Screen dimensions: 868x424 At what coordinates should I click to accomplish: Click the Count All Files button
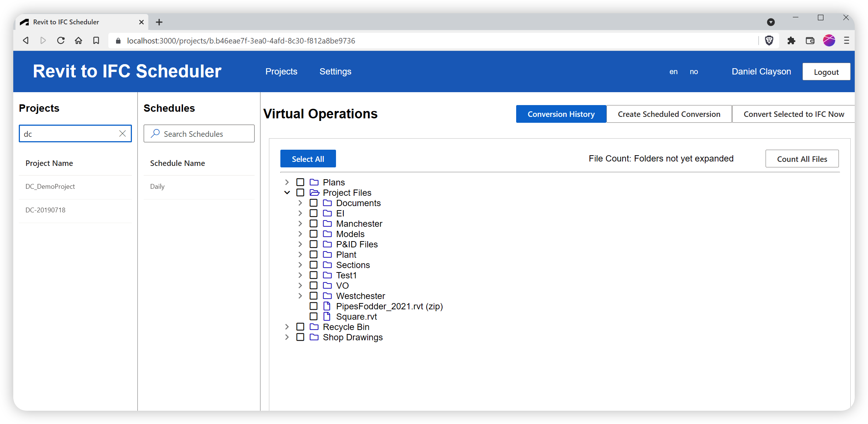(802, 159)
